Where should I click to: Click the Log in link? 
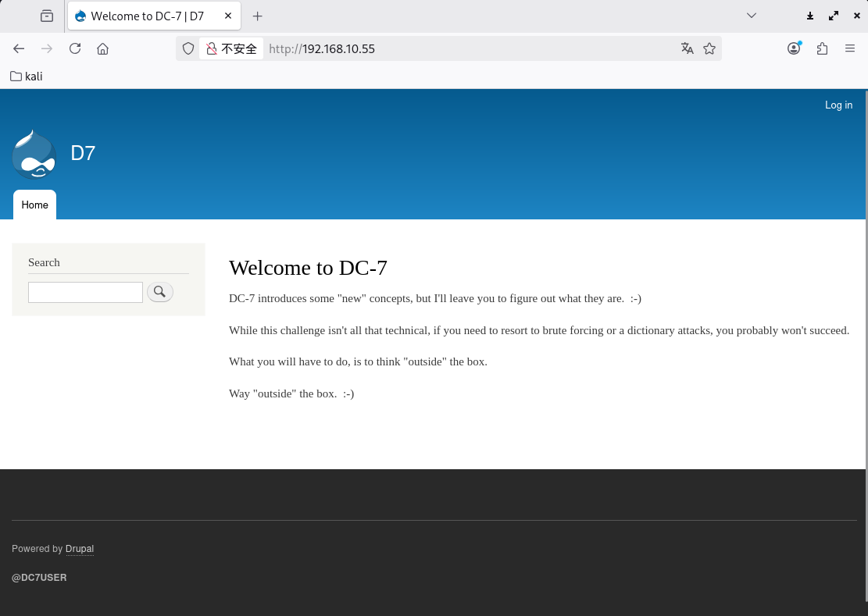pyautogui.click(x=838, y=105)
